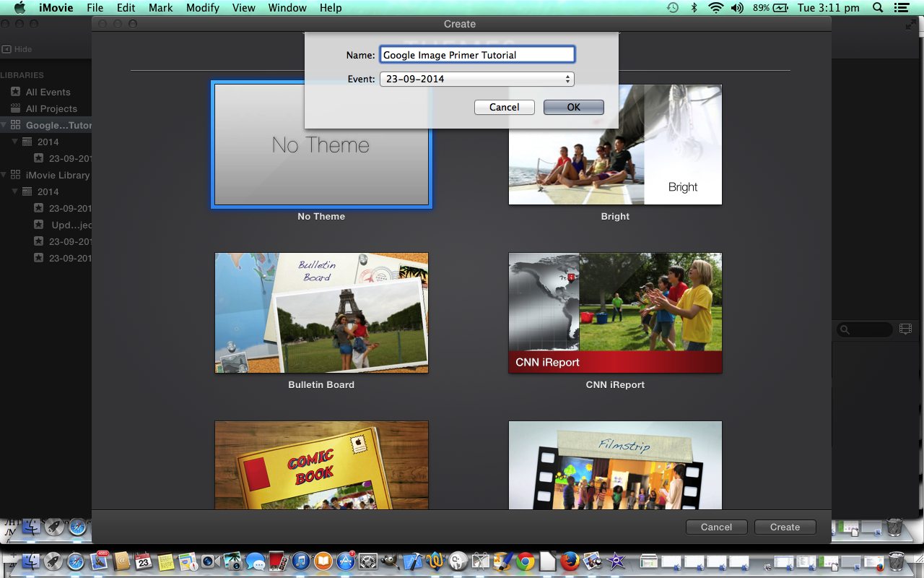Open Finder from the Dock
Screen dimensions: 924x578
coord(30,561)
